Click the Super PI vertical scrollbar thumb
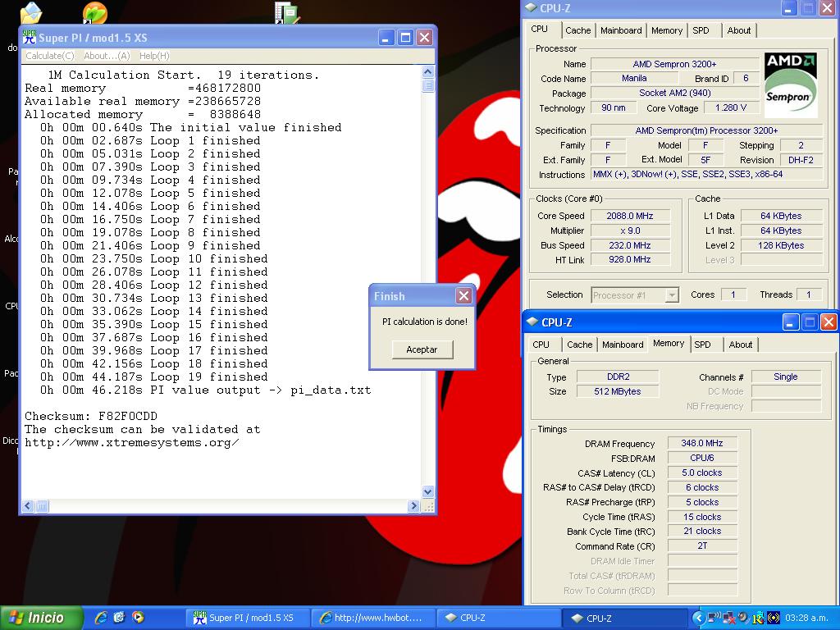The height and width of the screenshot is (630, 840). click(427, 85)
